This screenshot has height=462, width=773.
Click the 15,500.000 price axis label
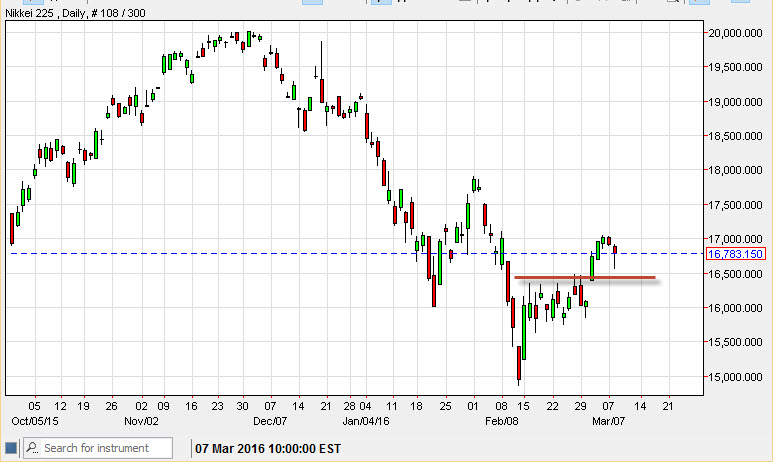[x=736, y=342]
